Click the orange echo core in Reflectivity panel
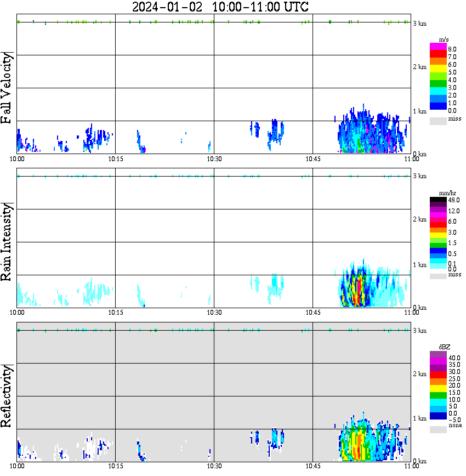Viewport: 466px width, 476px height. coord(359,446)
